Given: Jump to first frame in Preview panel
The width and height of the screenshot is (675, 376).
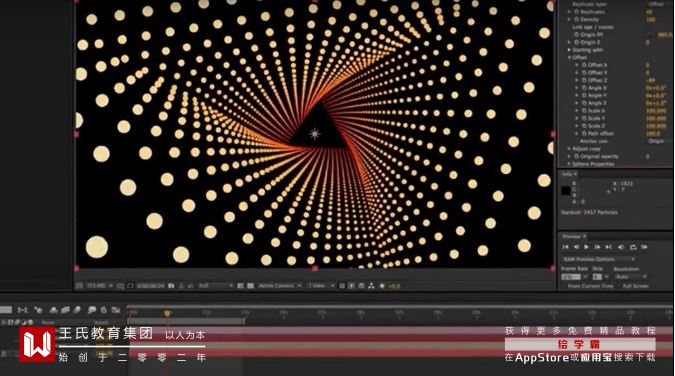Looking at the screenshot, I should [565, 247].
